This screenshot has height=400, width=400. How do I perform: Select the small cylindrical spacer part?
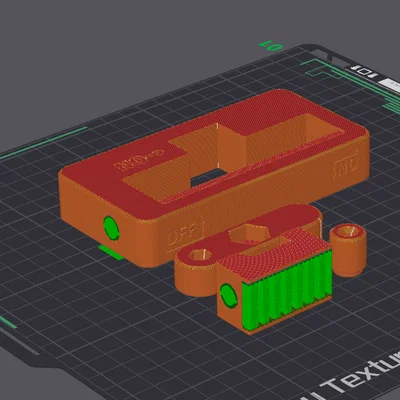pos(348,250)
